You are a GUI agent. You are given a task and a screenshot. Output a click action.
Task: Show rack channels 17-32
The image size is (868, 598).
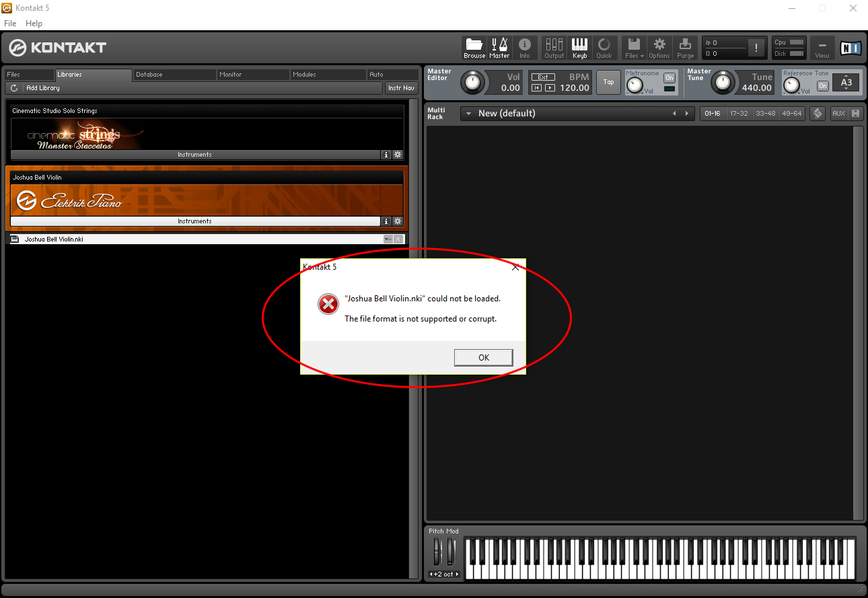click(739, 114)
